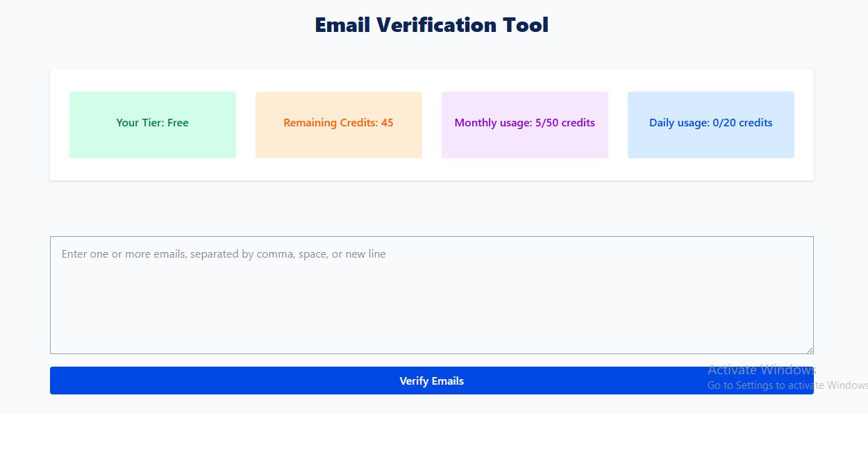The width and height of the screenshot is (868, 459).
Task: Click the word Free in tier card
Action: click(x=178, y=123)
